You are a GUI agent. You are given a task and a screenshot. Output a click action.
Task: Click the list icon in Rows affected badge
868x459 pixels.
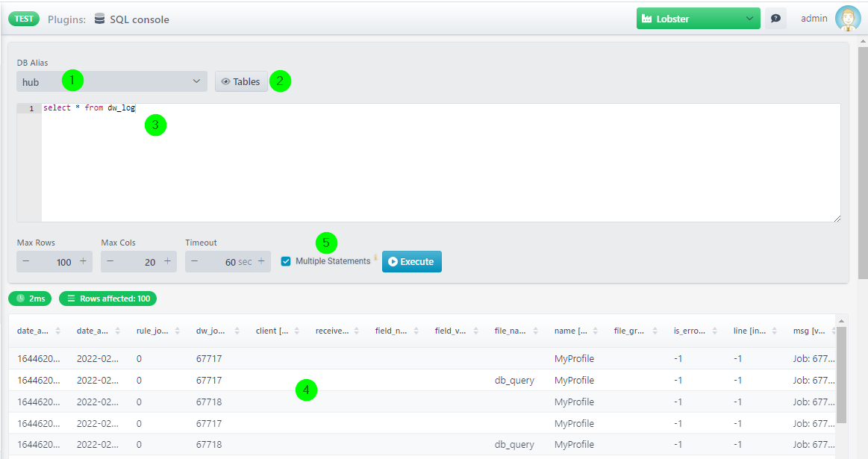71,299
